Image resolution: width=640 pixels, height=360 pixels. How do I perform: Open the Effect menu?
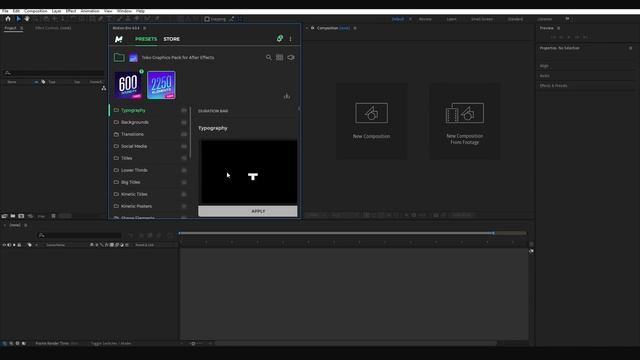coord(71,11)
